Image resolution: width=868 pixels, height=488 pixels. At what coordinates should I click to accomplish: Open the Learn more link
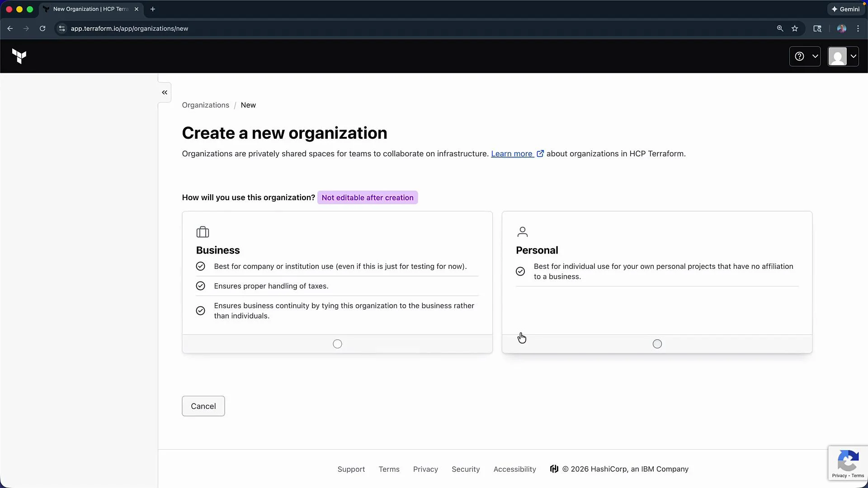(512, 154)
